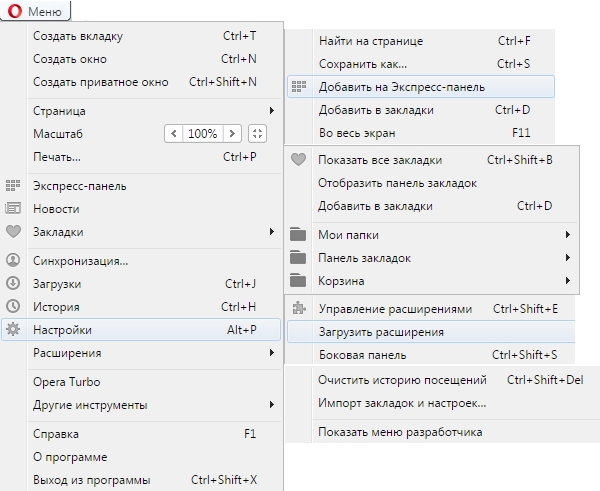The image size is (600, 491).
Task: Click Масштаб label
Action: tap(58, 134)
